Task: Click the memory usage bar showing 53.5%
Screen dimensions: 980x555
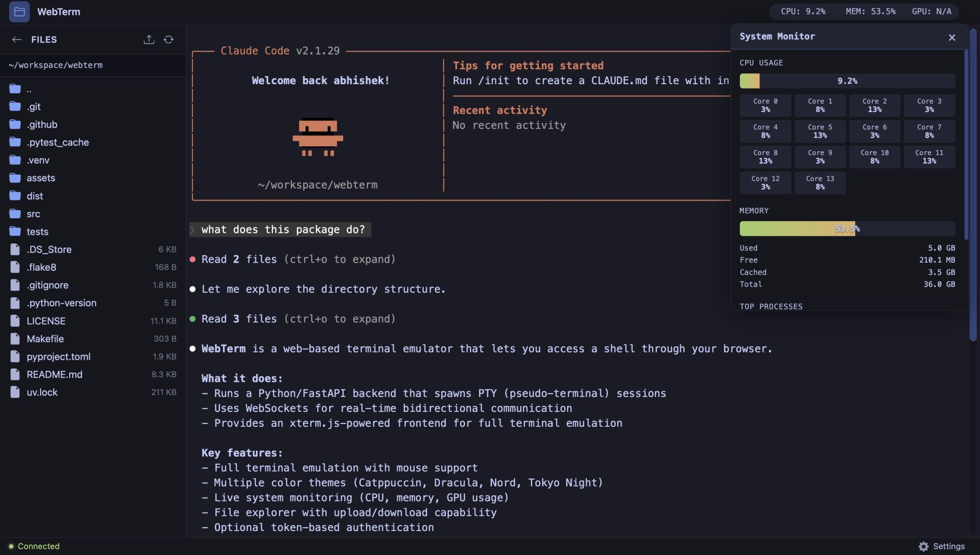Action: [847, 229]
